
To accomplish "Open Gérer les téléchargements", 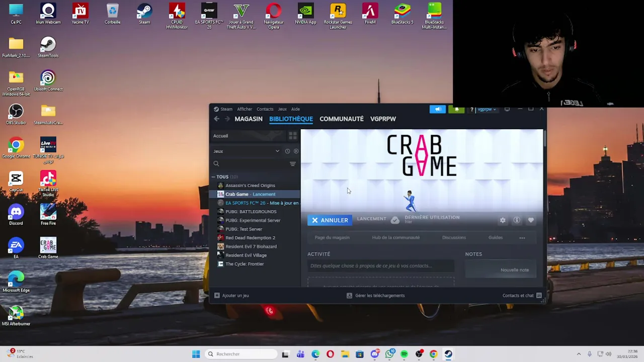I will click(x=376, y=296).
